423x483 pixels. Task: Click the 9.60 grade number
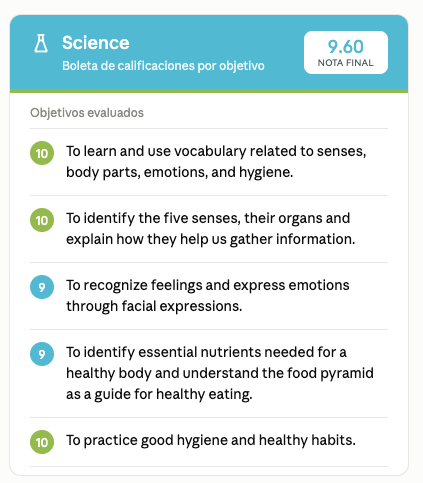click(x=346, y=46)
